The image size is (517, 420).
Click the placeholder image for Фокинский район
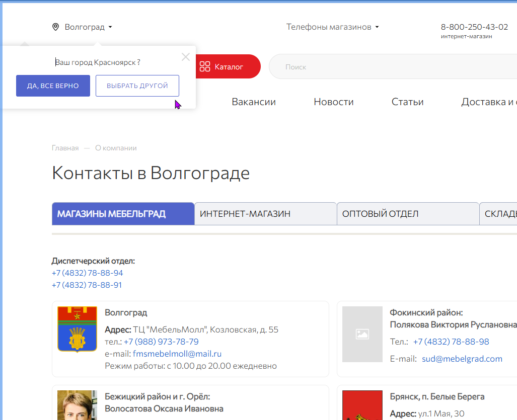tap(362, 334)
